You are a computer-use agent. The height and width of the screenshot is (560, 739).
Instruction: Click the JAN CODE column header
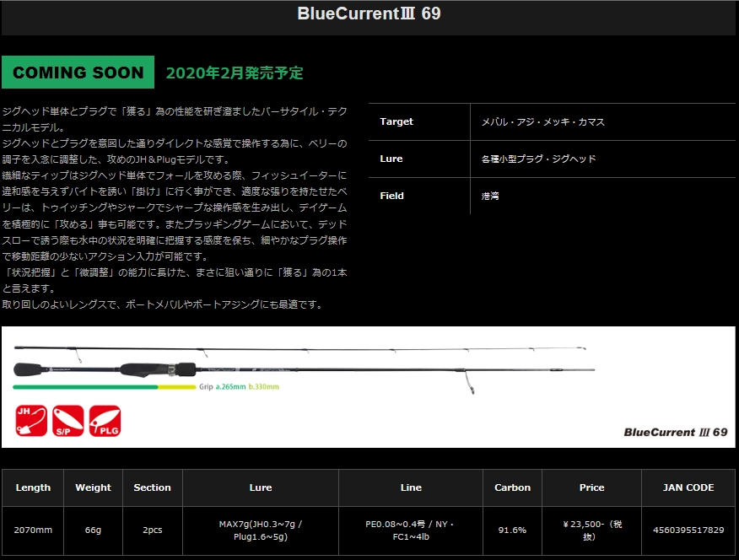coord(688,487)
